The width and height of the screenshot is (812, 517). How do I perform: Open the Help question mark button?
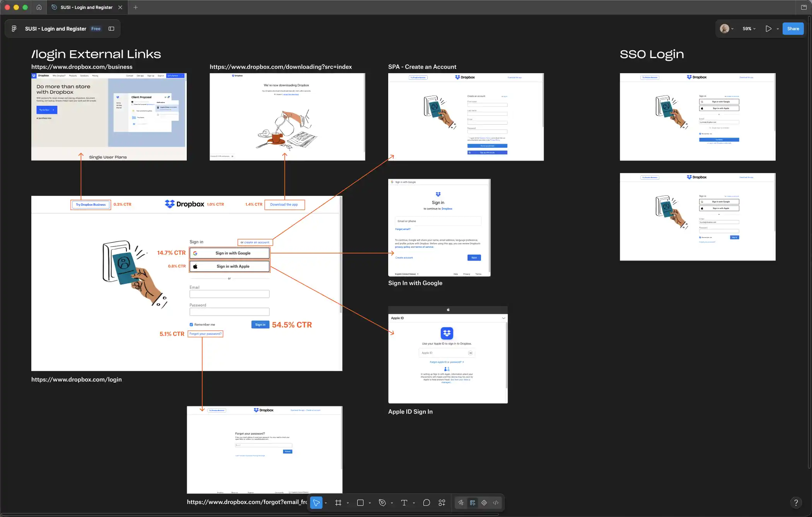pos(796,503)
